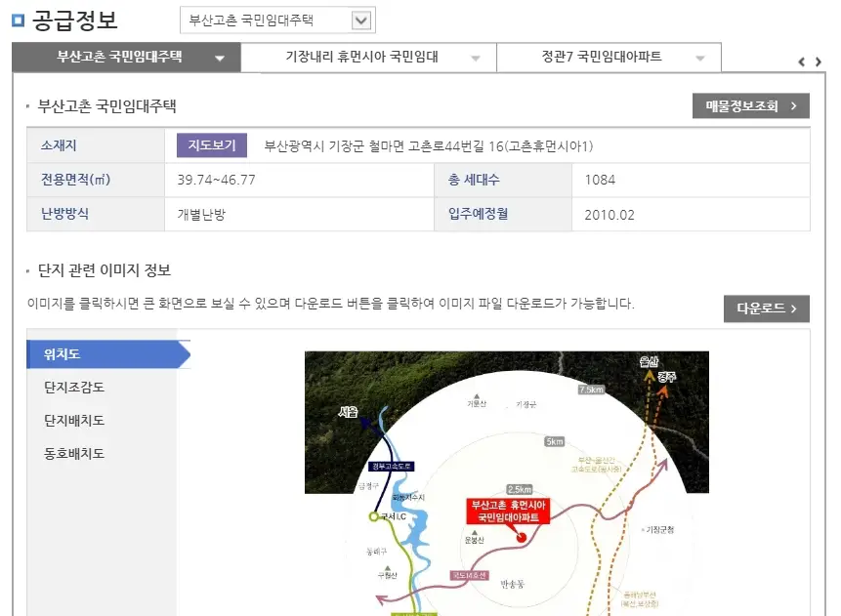Viewport: 841px width, 616px height.
Task: Click the 공급정보 page heading
Action: [74, 21]
